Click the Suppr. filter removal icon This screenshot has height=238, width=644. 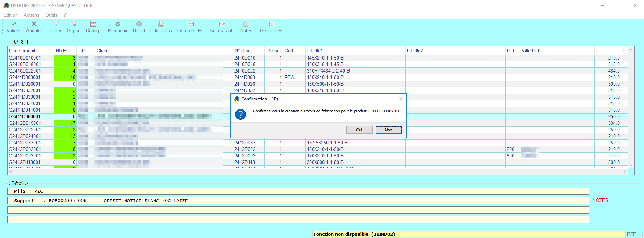point(74,24)
